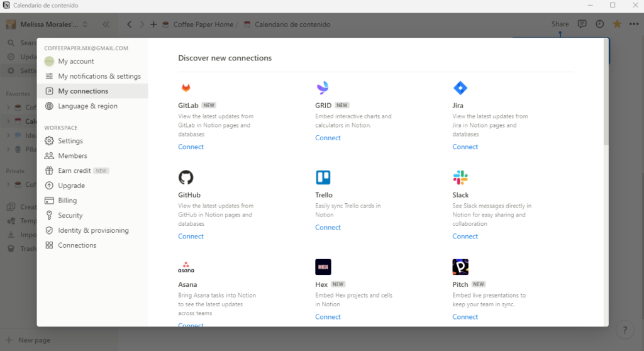
Task: Click Calendario de contenido breadcrumb
Action: pyautogui.click(x=287, y=25)
